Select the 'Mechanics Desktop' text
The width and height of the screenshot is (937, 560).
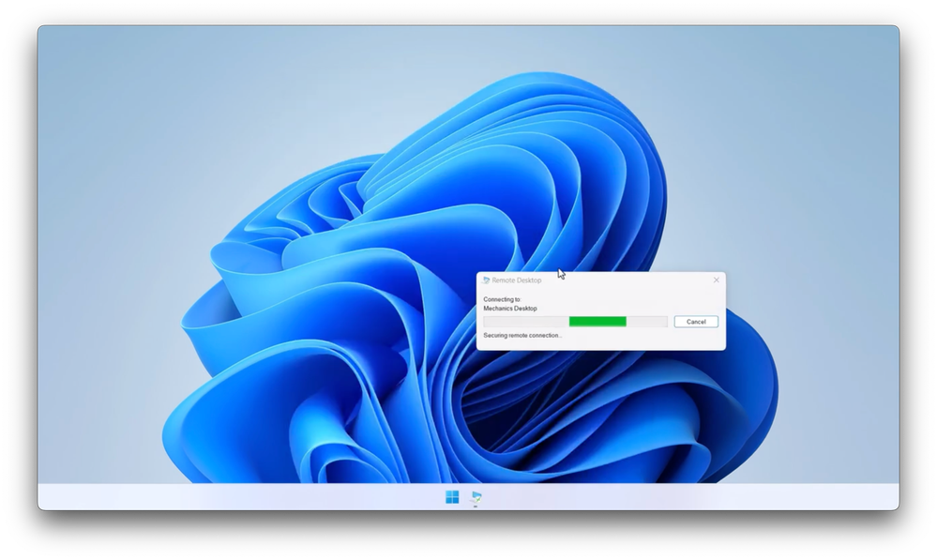pyautogui.click(x=509, y=309)
